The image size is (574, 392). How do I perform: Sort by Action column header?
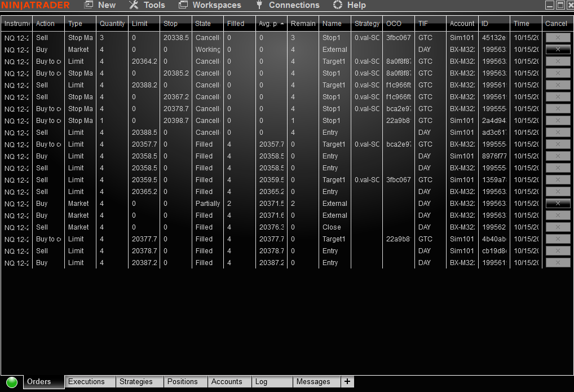(48, 24)
